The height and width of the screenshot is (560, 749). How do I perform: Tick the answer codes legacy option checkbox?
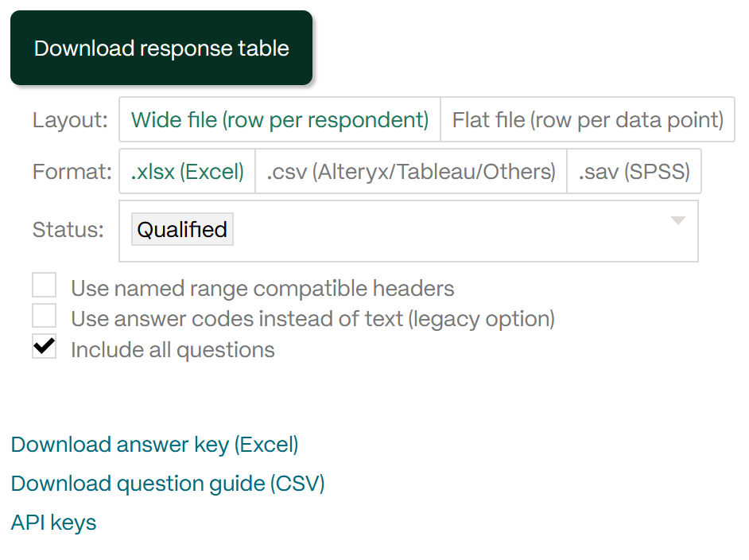pyautogui.click(x=44, y=315)
